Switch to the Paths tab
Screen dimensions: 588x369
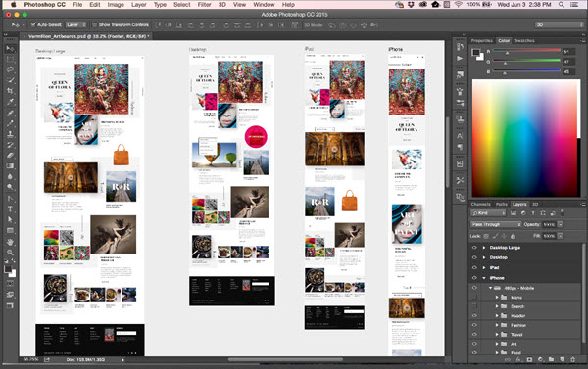coord(502,204)
